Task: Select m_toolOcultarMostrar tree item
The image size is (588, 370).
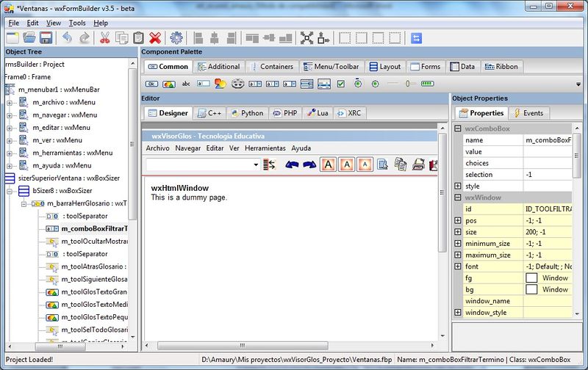Action: [94, 242]
